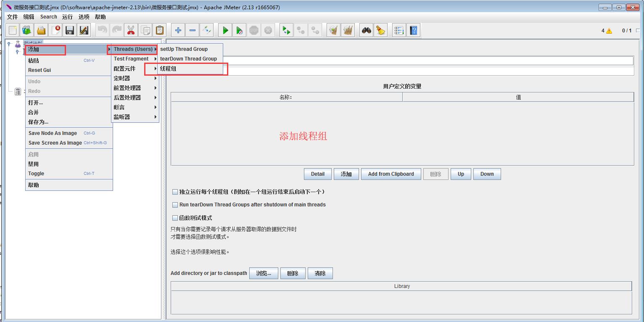Image resolution: width=644 pixels, height=322 pixels.
Task: Click the Copy toolbar icon
Action: [x=145, y=30]
